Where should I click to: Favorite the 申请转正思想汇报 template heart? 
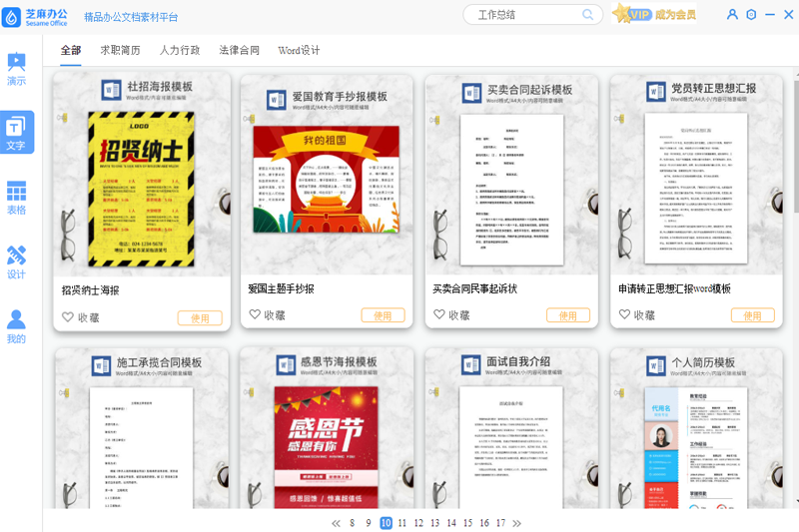click(625, 314)
